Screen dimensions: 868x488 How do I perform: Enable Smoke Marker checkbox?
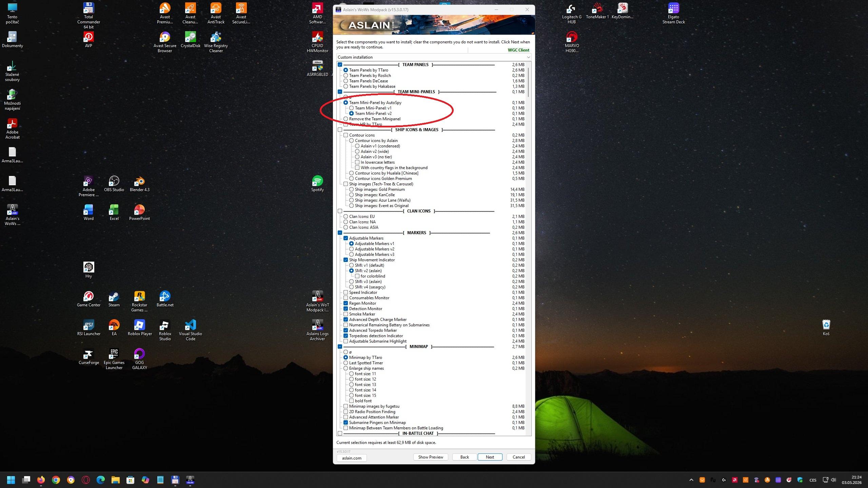[x=346, y=314]
